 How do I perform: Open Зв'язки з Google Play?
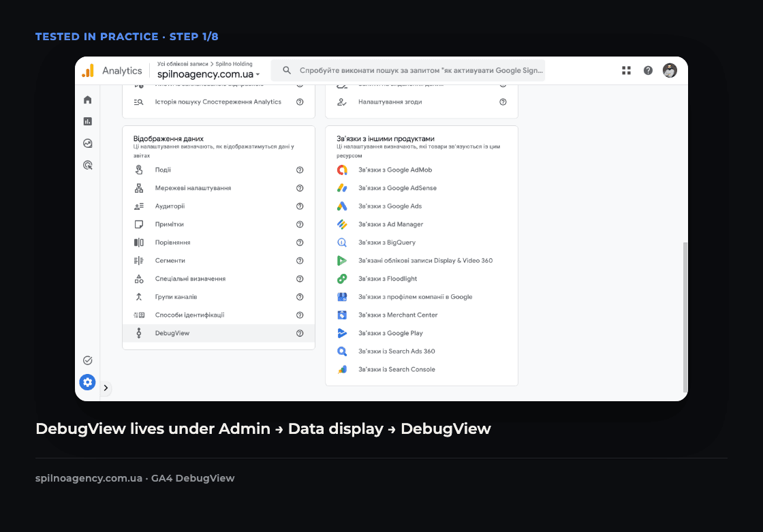[422, 333]
